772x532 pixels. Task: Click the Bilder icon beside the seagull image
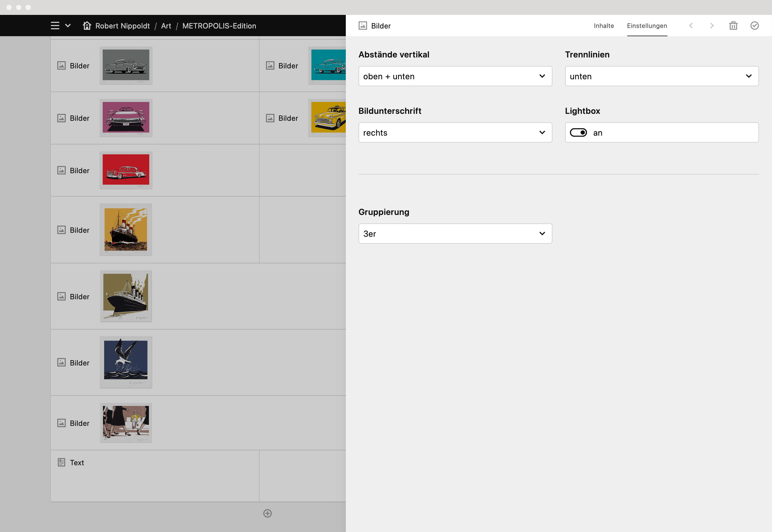coord(61,362)
